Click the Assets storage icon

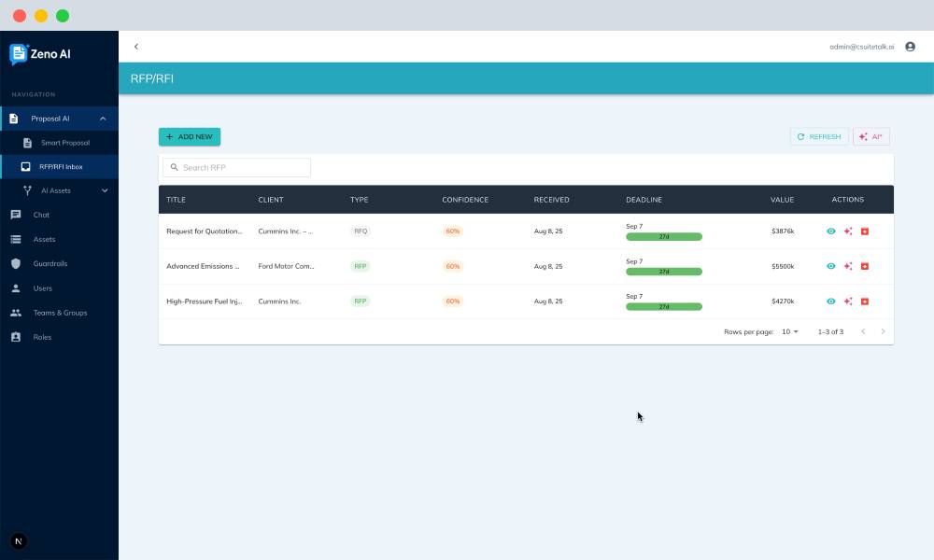[16, 239]
